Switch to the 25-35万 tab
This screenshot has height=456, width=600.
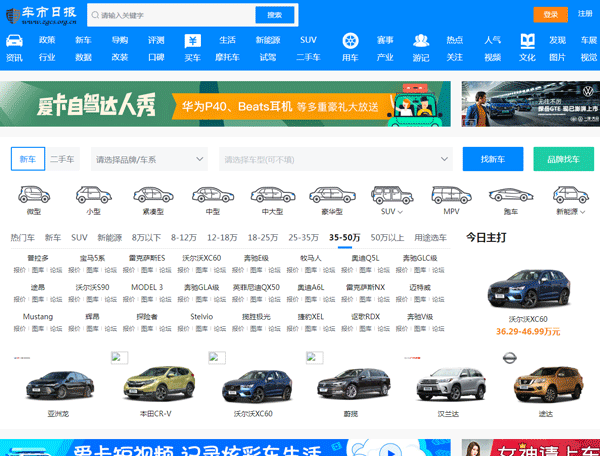pos(303,238)
